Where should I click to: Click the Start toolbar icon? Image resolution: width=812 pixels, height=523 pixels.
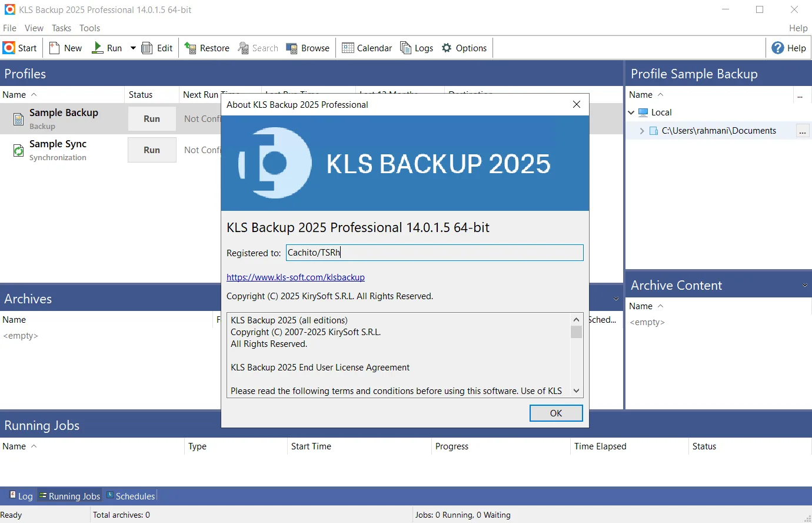click(x=9, y=48)
